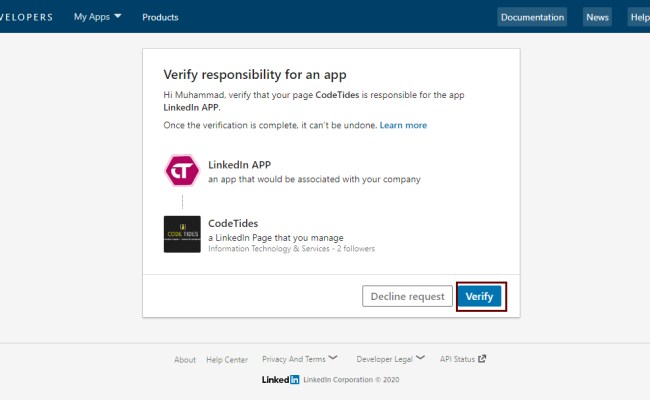Open the News menu item
This screenshot has height=400, width=650.
[597, 17]
